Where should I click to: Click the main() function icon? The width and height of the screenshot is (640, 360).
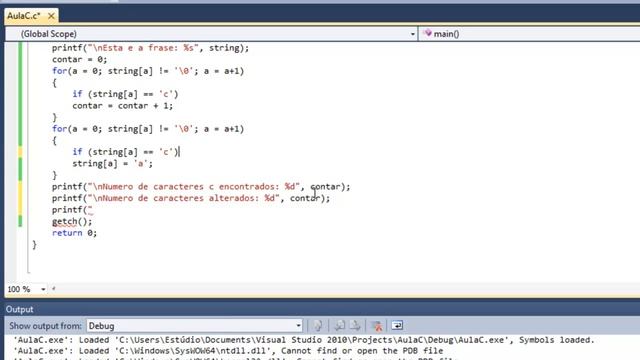pos(427,33)
